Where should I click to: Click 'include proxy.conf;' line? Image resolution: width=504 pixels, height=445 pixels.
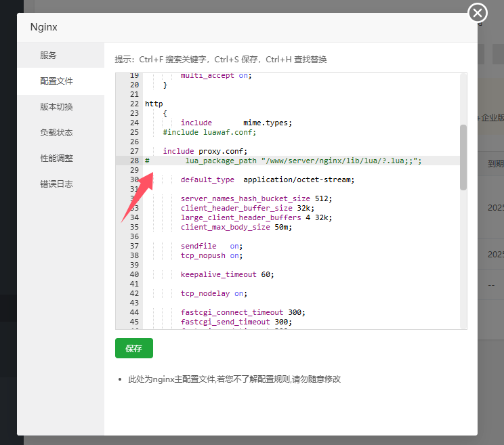(205, 151)
